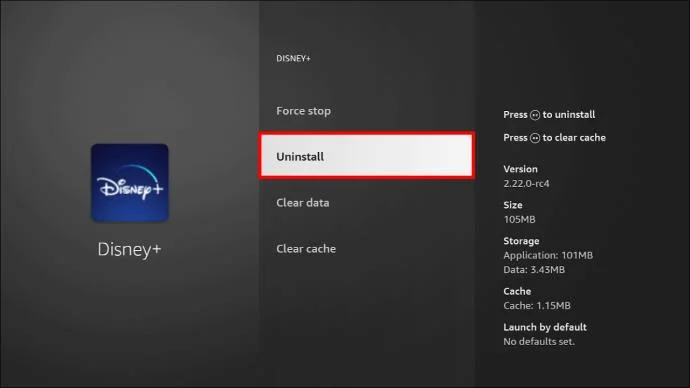Click the Cache heading in details panel

(517, 291)
